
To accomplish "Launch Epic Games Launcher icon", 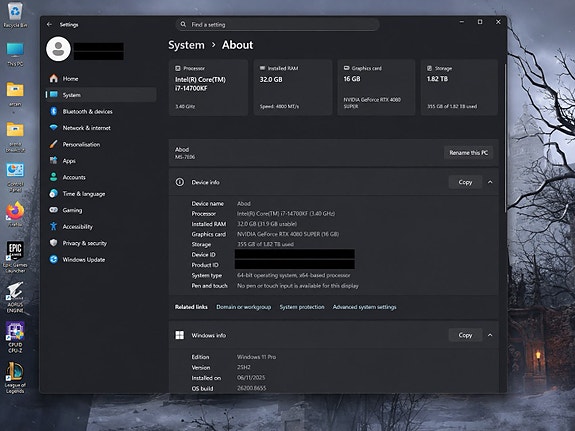I will coord(15,256).
